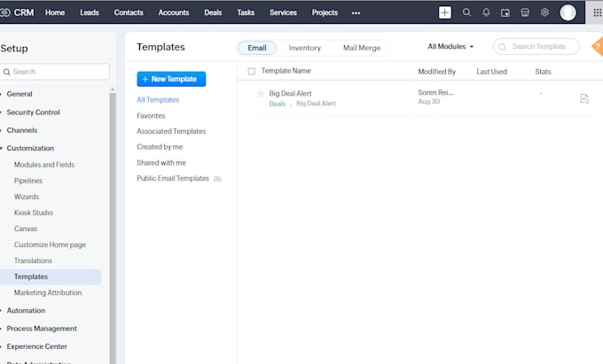Click the Stats column header
The width and height of the screenshot is (603, 364).
(543, 72)
